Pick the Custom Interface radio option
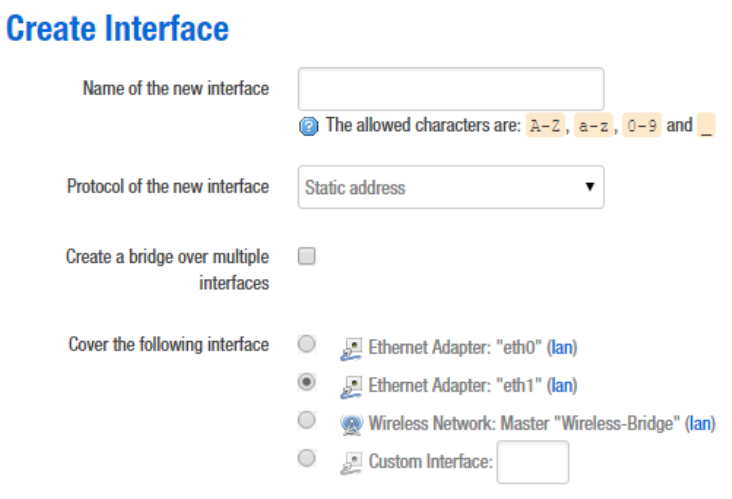This screenshot has height=499, width=732. [x=308, y=458]
